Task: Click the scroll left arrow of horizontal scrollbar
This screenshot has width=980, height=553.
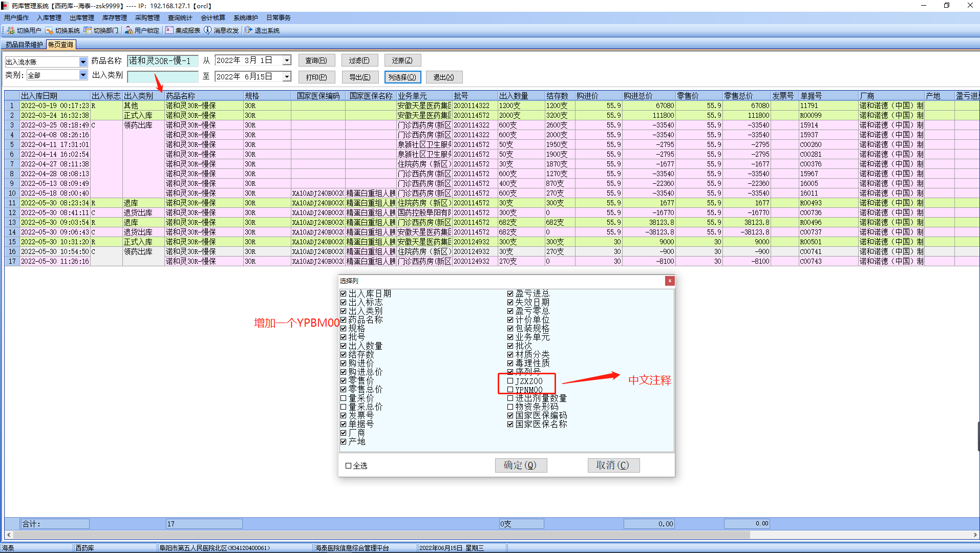Action: (x=9, y=535)
